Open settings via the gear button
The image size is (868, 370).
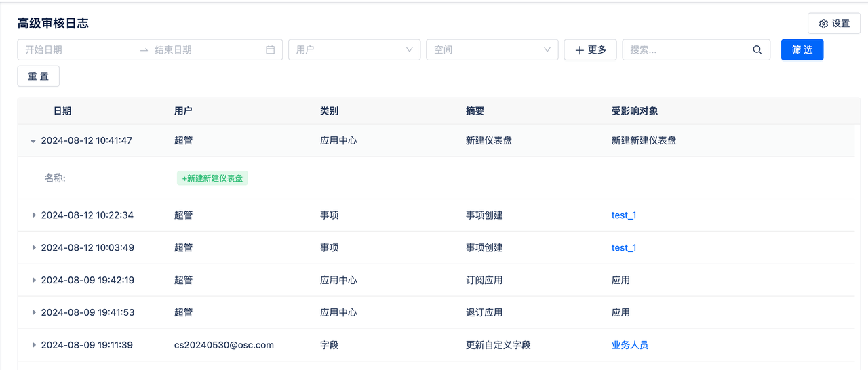(834, 23)
